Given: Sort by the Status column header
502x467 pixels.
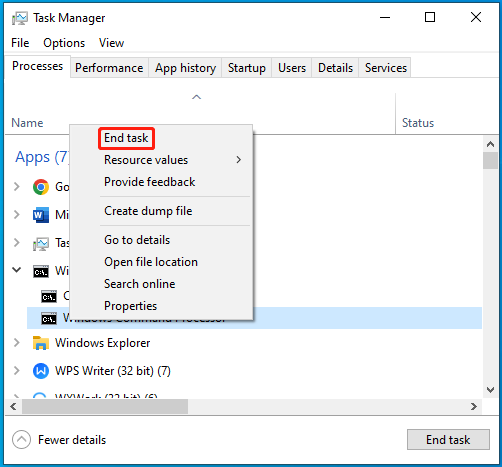Looking at the screenshot, I should 418,123.
